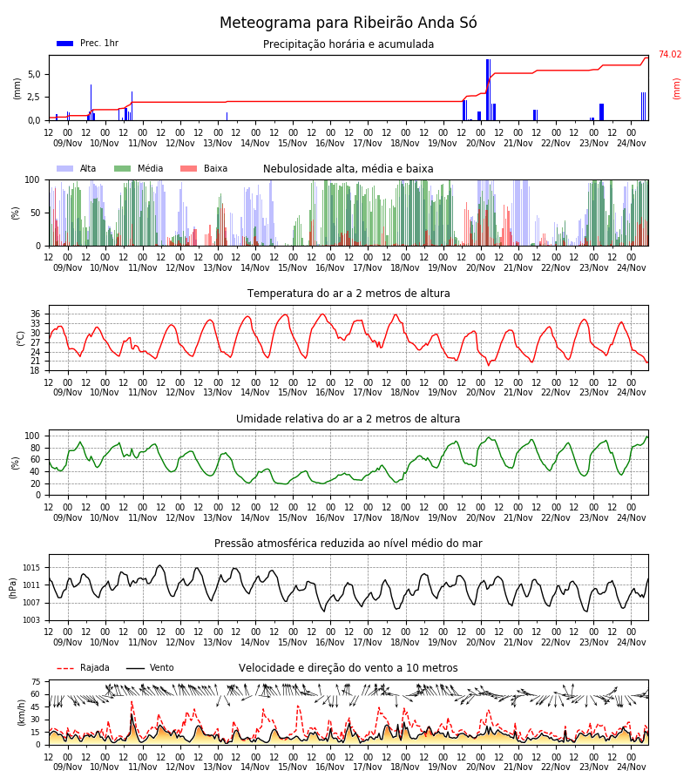
Task: Click the Vento black line legend marker
Action: 135,668
